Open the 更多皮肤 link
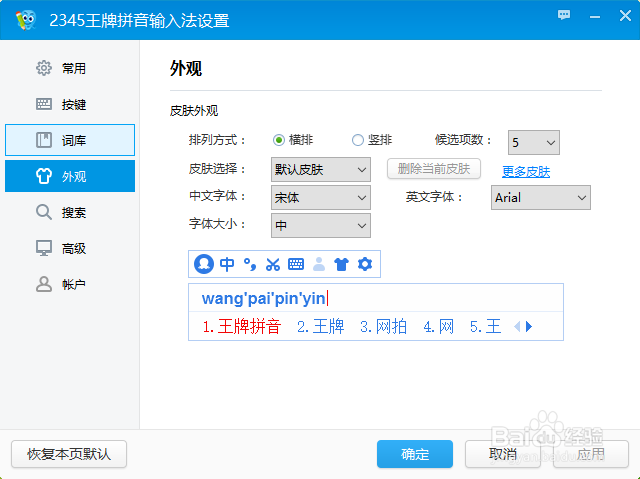The width and height of the screenshot is (640, 479). (x=526, y=172)
